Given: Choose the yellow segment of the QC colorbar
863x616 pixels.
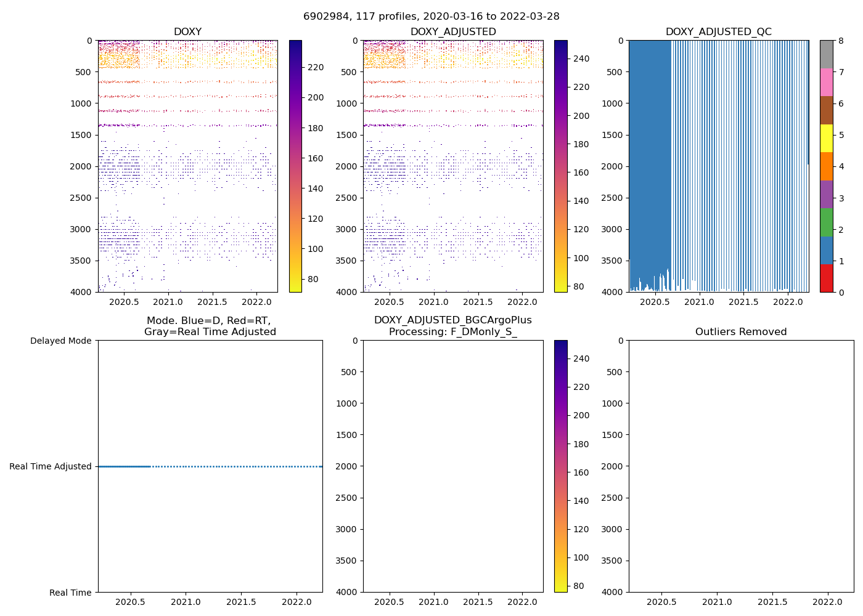Looking at the screenshot, I should [x=826, y=139].
